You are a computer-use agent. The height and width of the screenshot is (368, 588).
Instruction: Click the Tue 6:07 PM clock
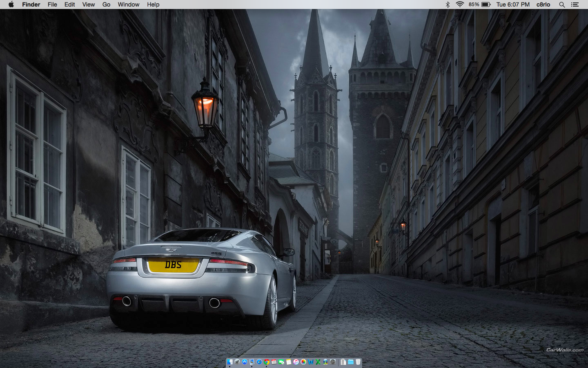513,4
